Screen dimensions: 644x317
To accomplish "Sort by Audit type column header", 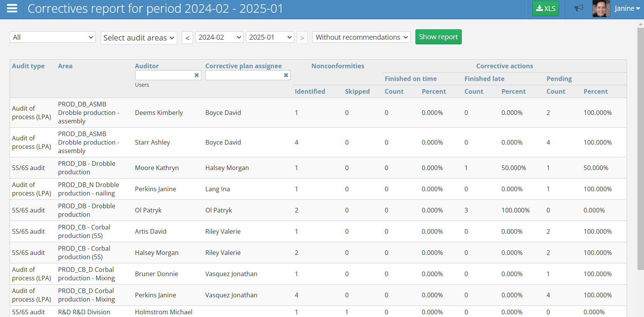I will [28, 66].
